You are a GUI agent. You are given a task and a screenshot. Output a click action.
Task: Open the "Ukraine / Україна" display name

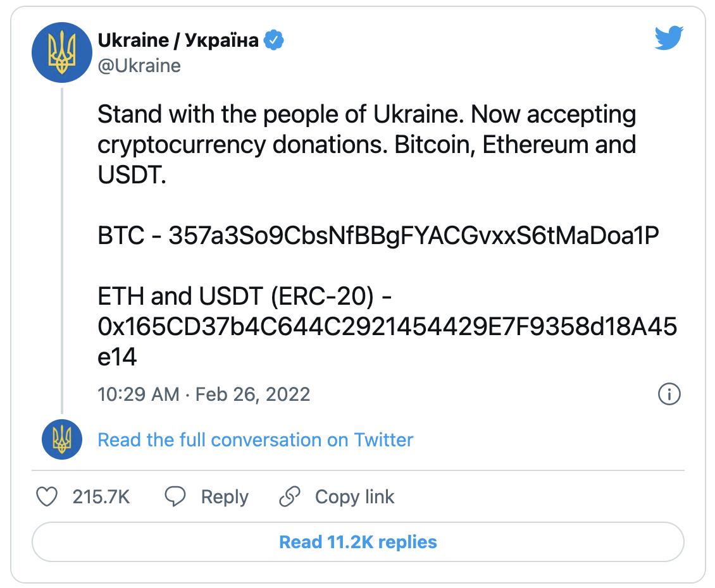[x=178, y=40]
